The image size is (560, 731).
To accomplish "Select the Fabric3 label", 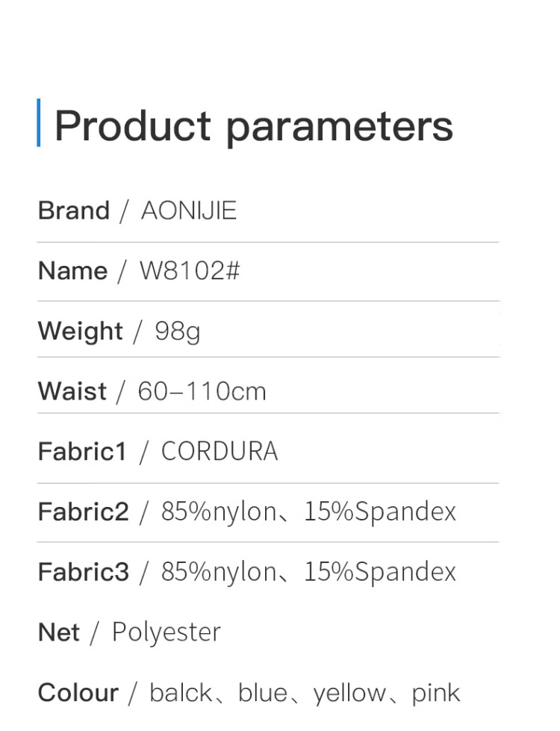I will tap(84, 571).
